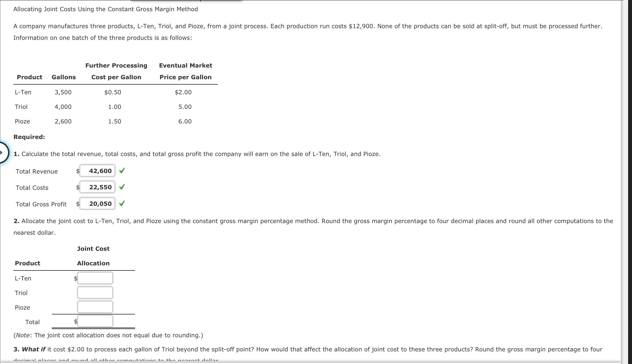The image size is (632, 364).
Task: Click the green checkmark beside Total Costs
Action: (x=122, y=187)
